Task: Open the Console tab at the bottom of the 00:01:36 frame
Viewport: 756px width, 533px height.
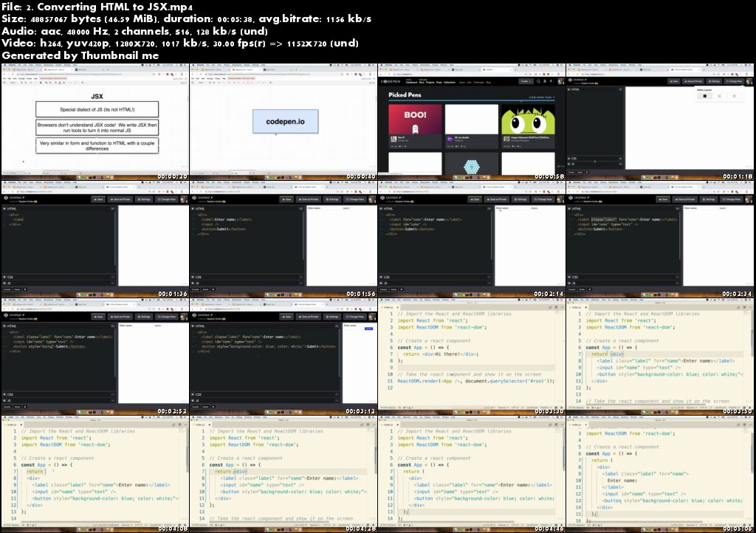Action: pyautogui.click(x=7, y=289)
